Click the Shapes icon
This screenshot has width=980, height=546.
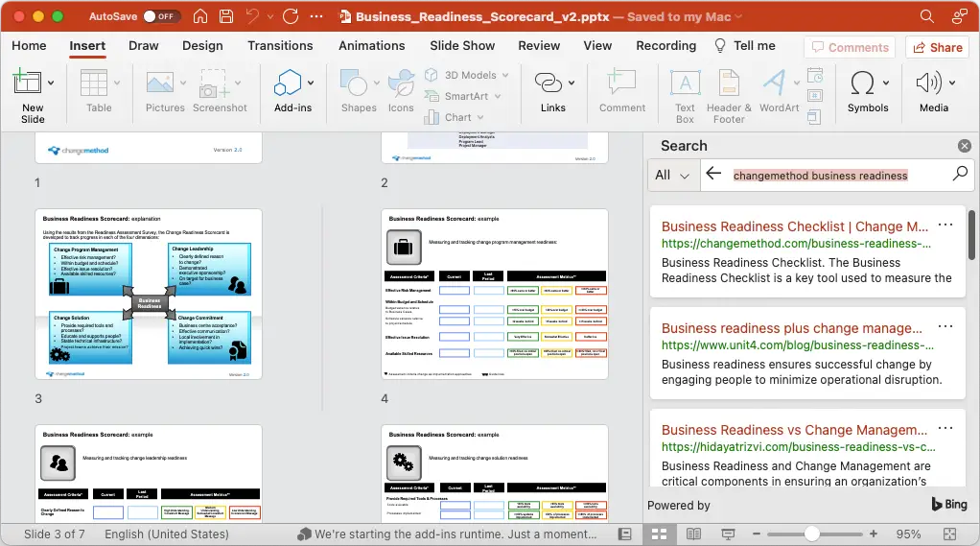(x=353, y=83)
